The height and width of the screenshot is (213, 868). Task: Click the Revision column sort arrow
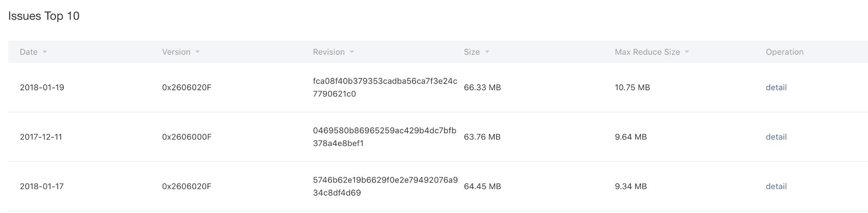(x=352, y=52)
